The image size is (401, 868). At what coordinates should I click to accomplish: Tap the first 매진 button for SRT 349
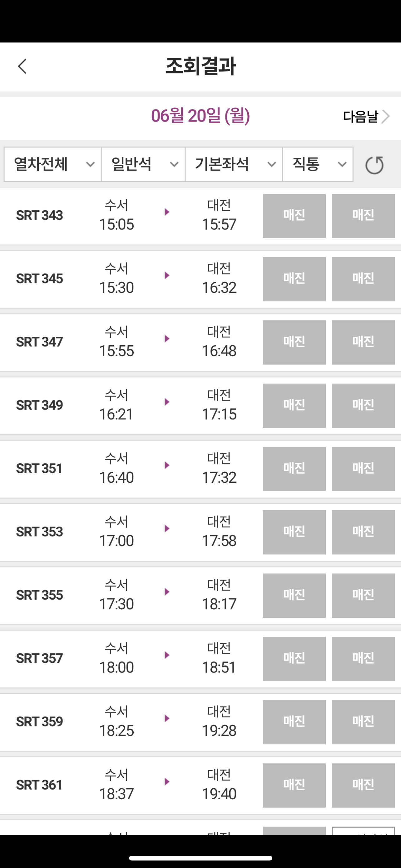click(x=294, y=406)
